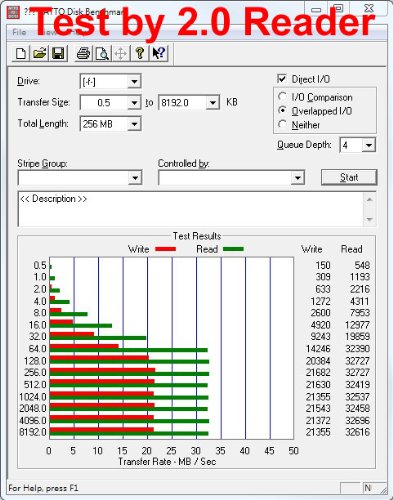Click the red Write legend swatch
Viewport: 393px width, 500px height.
(x=165, y=249)
